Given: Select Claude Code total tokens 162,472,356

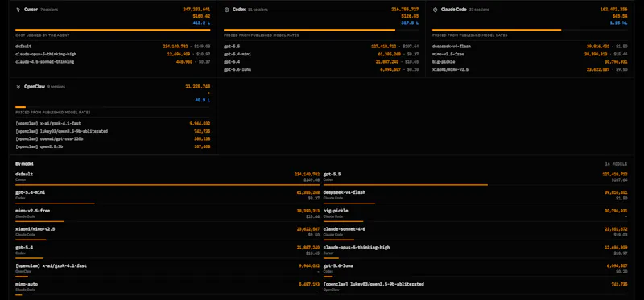Looking at the screenshot, I should (613, 9).
